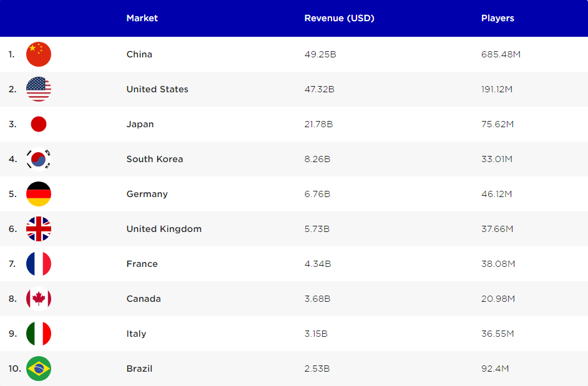Select China's 49.25B revenue value
588x386 pixels.
[320, 54]
